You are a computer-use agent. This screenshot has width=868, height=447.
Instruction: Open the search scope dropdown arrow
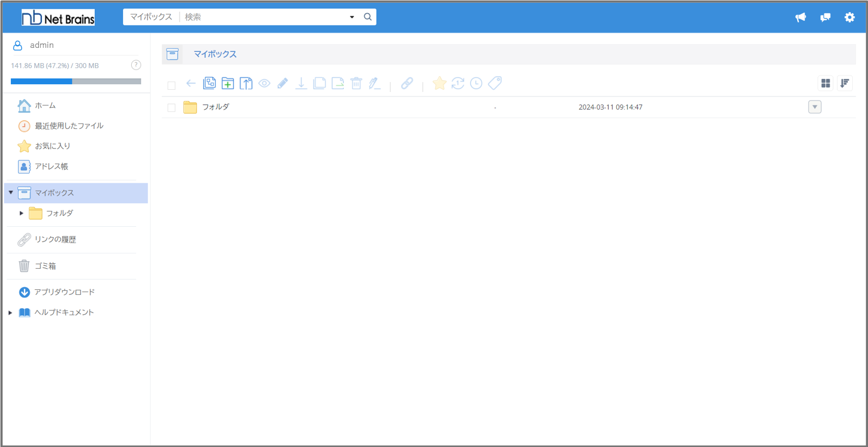352,17
